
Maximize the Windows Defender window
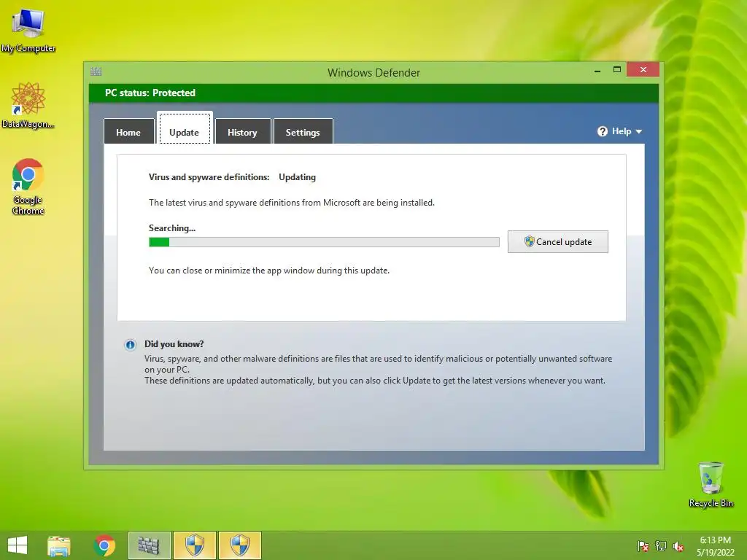pyautogui.click(x=617, y=70)
